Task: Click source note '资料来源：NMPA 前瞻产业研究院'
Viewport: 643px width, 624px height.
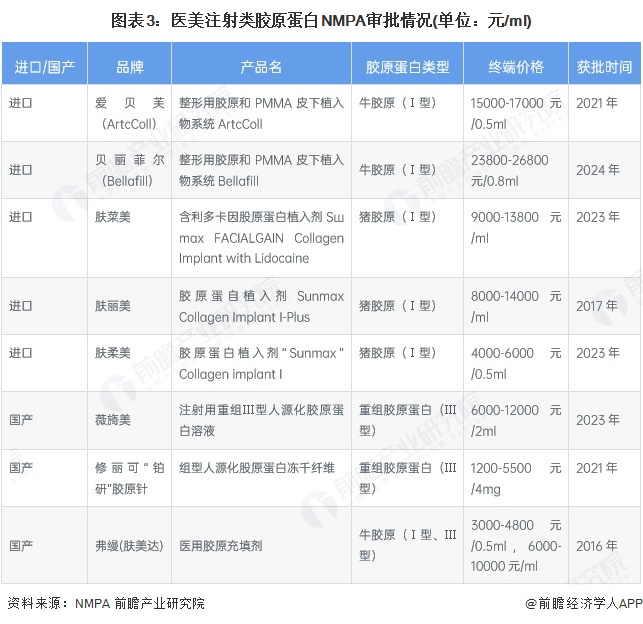Action: 106,604
